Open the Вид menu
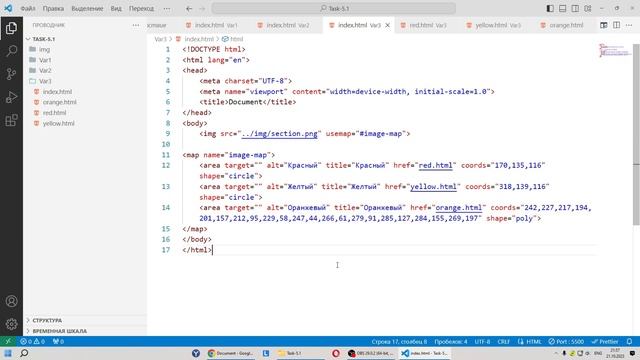The image size is (640, 360). point(116,9)
